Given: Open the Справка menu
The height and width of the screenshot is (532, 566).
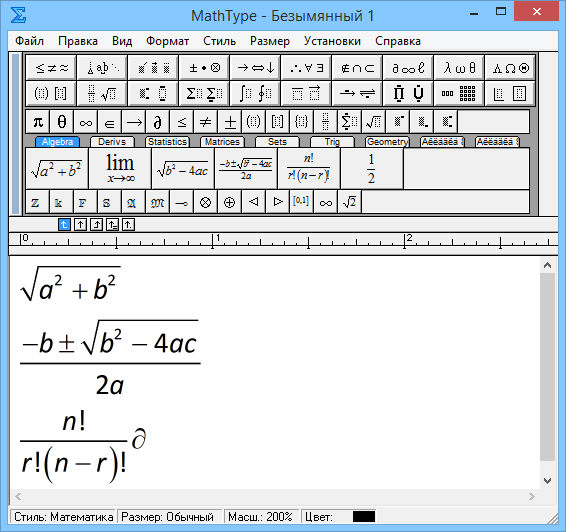Looking at the screenshot, I should tap(398, 41).
